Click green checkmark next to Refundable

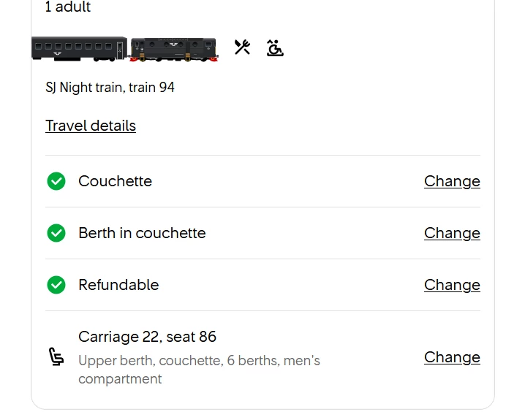(56, 285)
